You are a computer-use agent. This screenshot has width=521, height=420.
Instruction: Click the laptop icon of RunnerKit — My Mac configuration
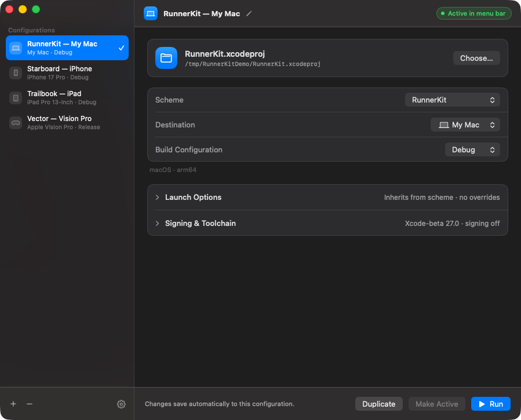pyautogui.click(x=16, y=48)
